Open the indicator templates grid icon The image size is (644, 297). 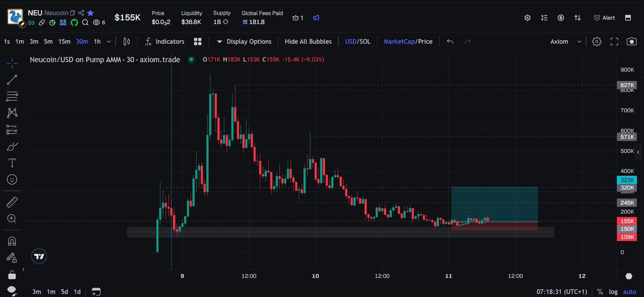pyautogui.click(x=197, y=41)
